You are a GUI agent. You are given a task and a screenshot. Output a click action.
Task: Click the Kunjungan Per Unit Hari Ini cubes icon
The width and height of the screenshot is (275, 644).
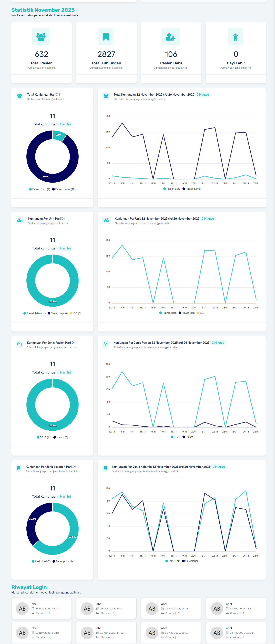tap(20, 220)
